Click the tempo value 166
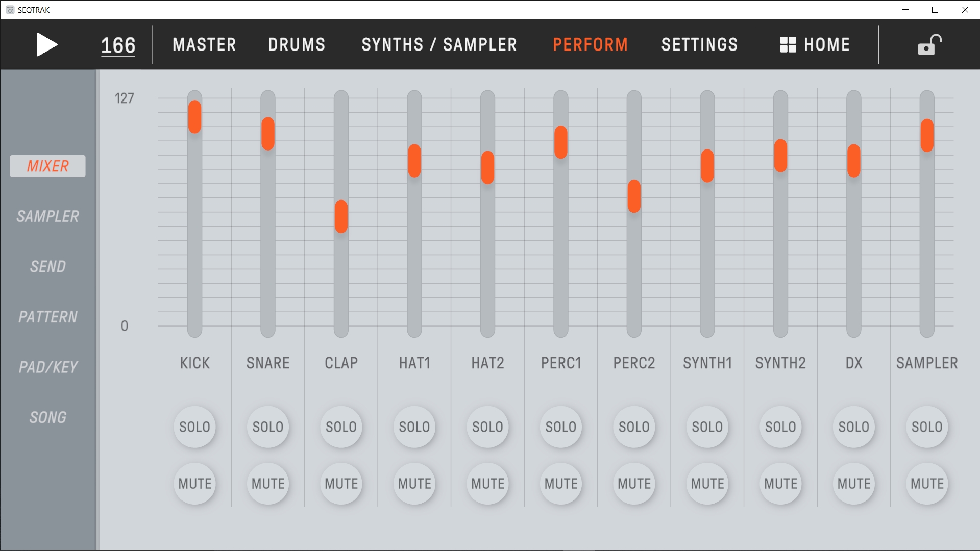The width and height of the screenshot is (980, 551). [118, 45]
